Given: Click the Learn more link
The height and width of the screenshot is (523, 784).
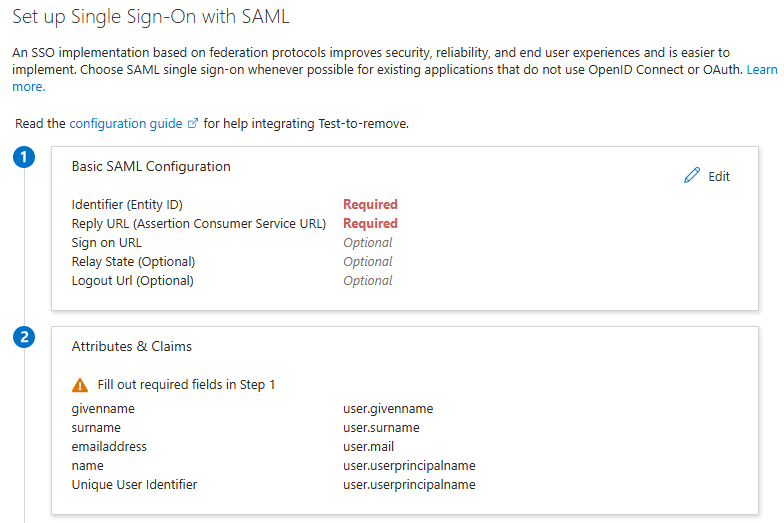Looking at the screenshot, I should coord(762,70).
